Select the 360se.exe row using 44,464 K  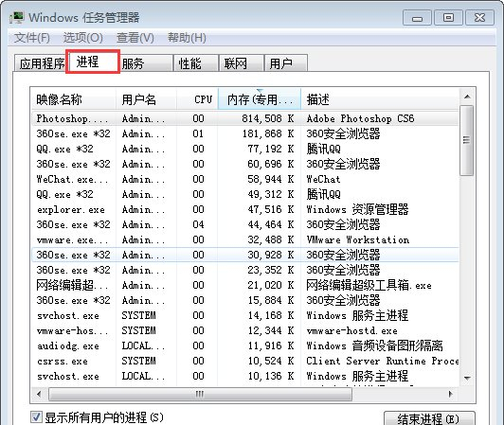[245, 224]
